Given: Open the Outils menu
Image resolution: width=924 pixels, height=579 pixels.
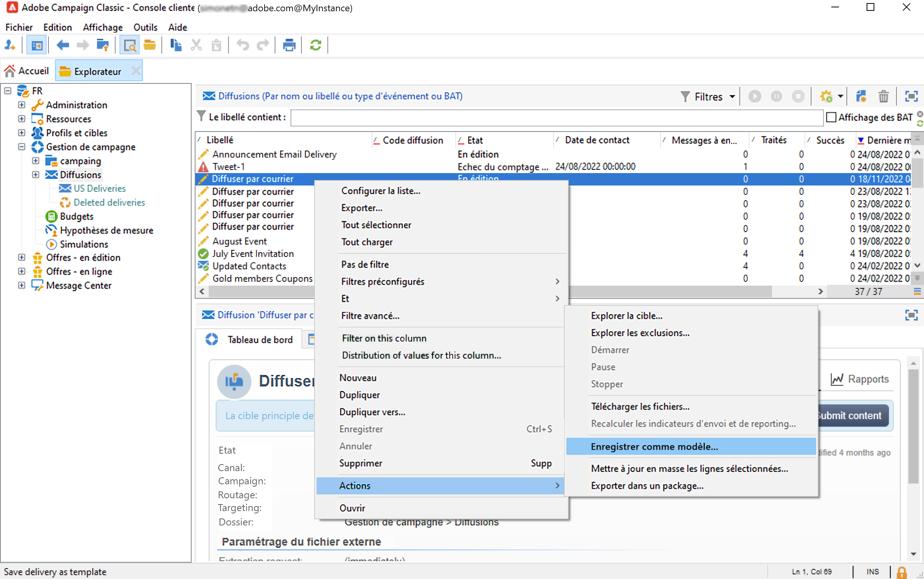Looking at the screenshot, I should click(x=145, y=27).
